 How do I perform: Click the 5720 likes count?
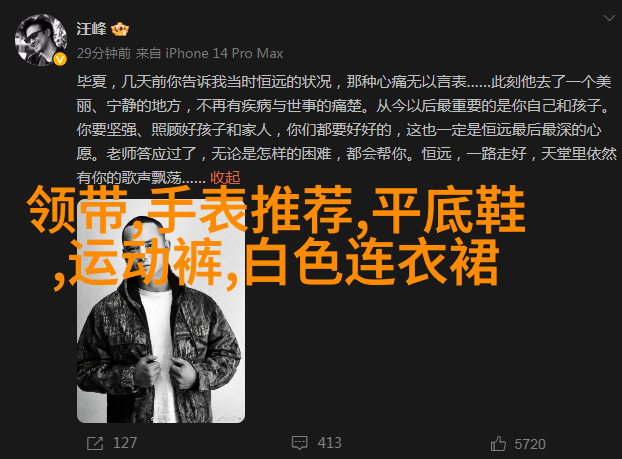coord(530,444)
